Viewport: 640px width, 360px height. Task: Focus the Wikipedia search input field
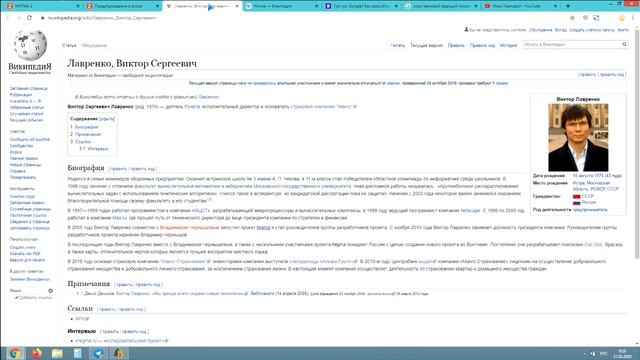click(x=571, y=44)
